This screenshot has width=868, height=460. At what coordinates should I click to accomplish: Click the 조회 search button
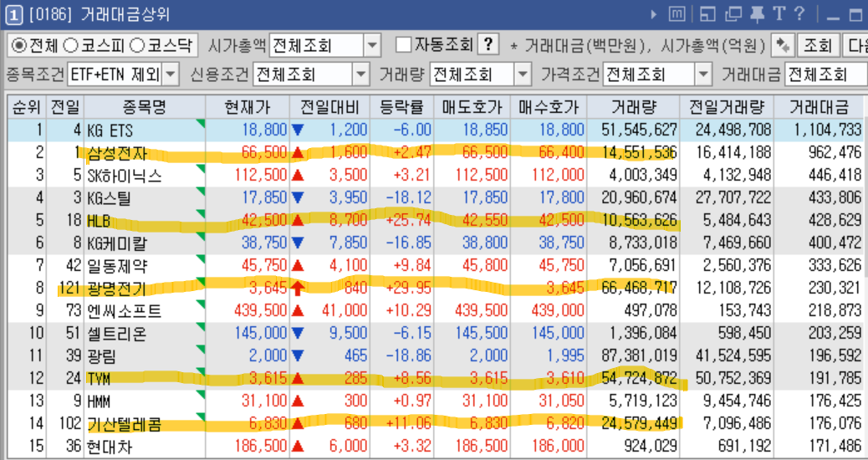(818, 46)
